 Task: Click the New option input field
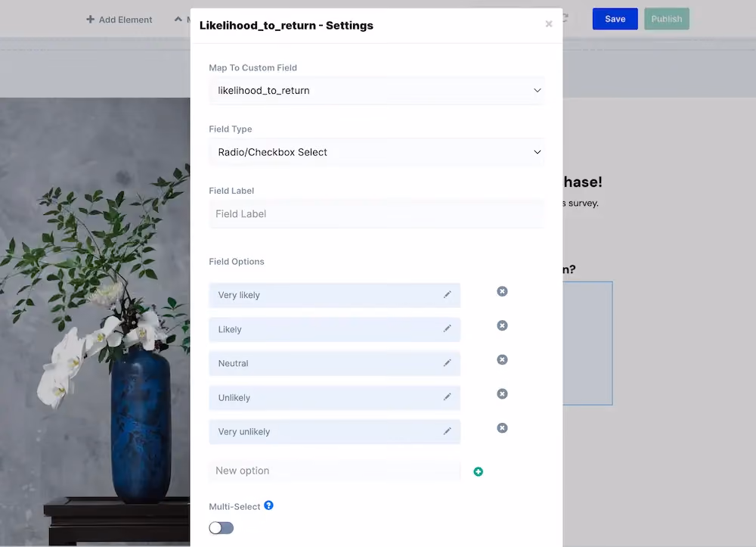[x=335, y=471]
